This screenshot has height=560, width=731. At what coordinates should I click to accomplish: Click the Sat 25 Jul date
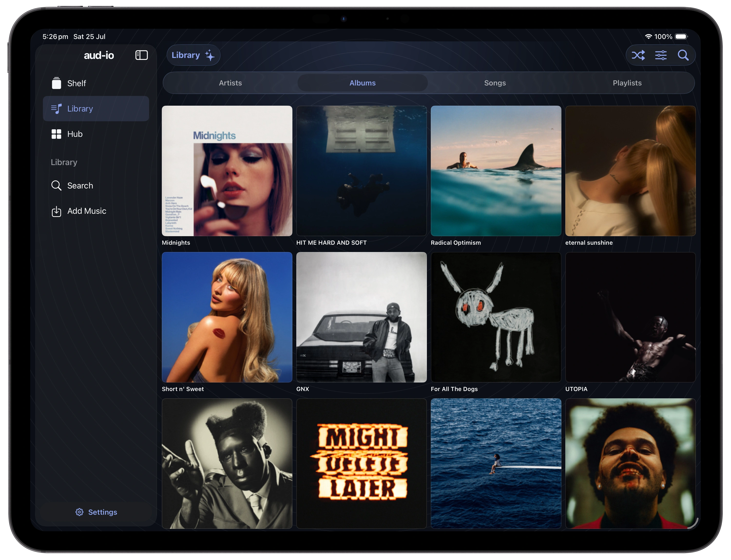point(89,37)
